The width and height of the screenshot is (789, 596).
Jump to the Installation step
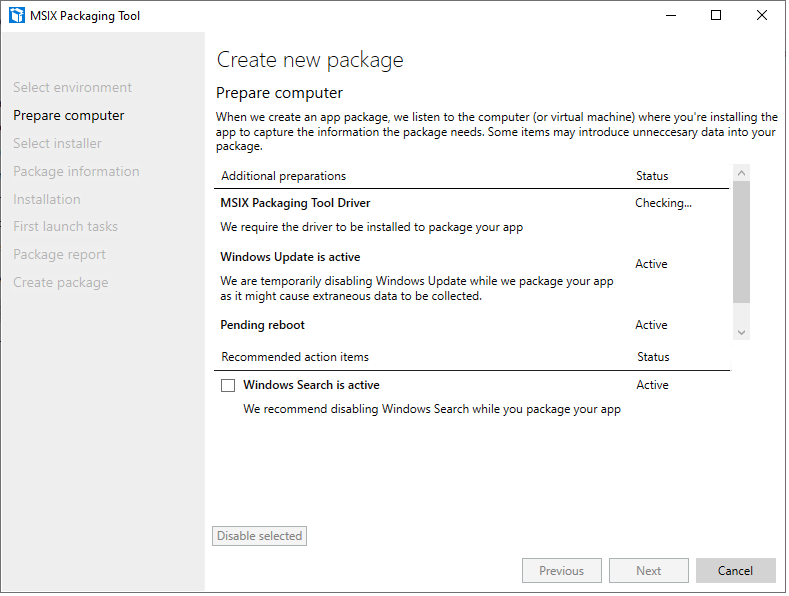tap(47, 200)
